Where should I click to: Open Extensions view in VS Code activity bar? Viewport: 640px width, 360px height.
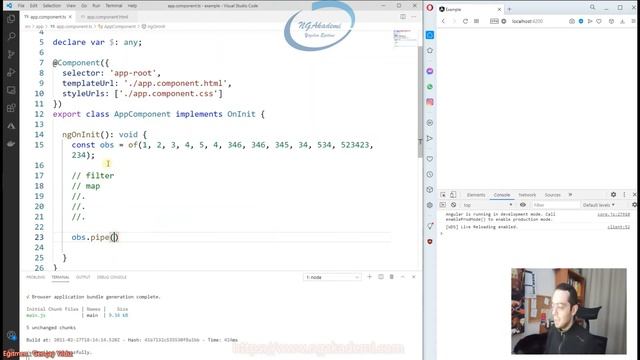(x=11, y=108)
